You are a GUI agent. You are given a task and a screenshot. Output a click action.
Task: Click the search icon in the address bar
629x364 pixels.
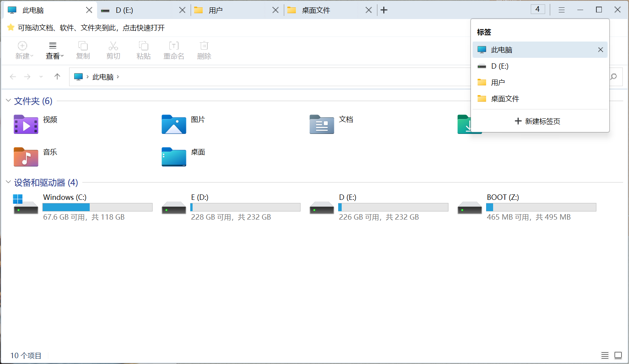pyautogui.click(x=614, y=76)
